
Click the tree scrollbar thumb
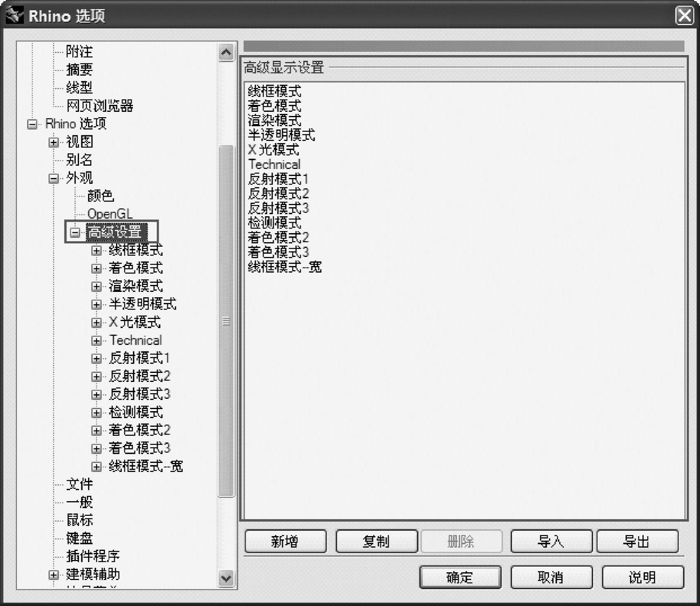click(226, 321)
